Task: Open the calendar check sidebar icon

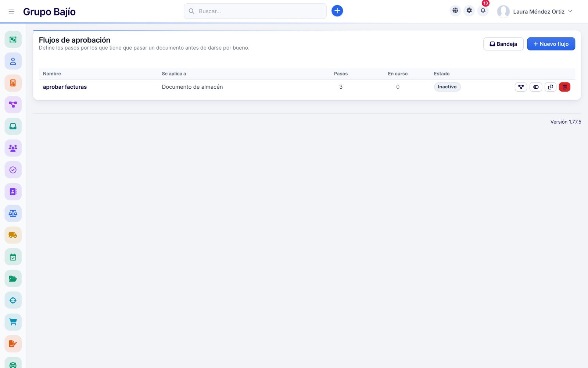Action: tap(13, 257)
